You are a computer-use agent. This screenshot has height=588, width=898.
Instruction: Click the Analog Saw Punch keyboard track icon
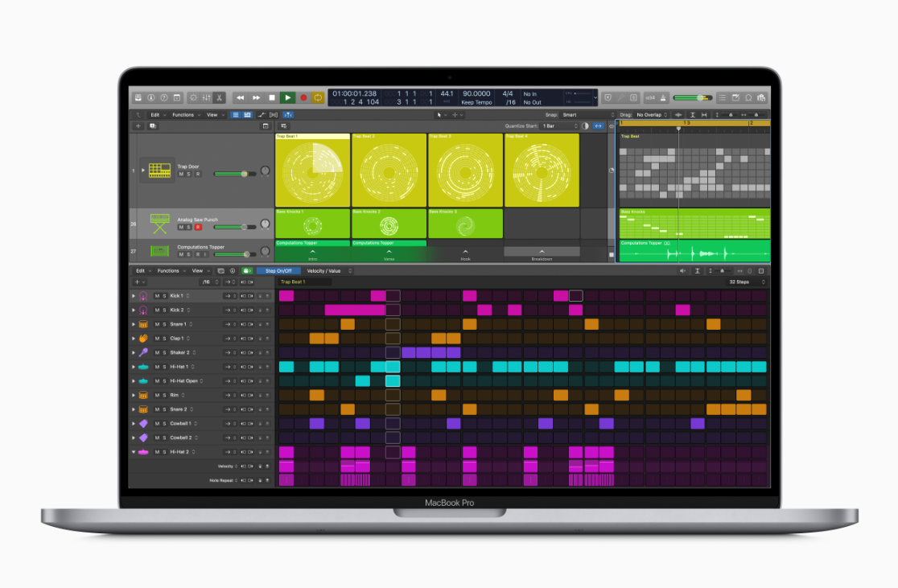point(159,224)
